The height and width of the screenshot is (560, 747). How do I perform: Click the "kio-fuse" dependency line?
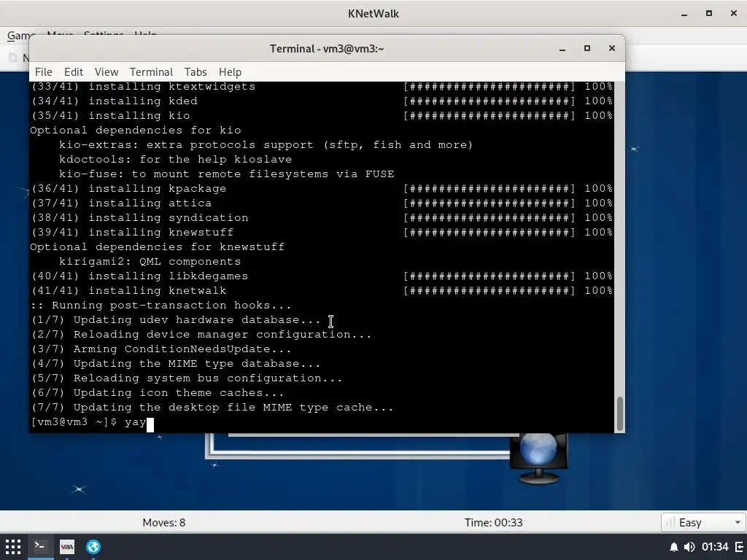pos(226,174)
